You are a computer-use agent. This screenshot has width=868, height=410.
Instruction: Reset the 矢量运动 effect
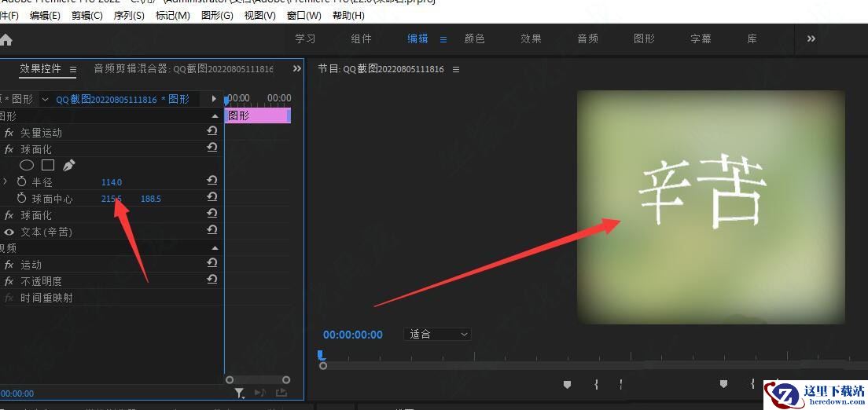pyautogui.click(x=212, y=131)
